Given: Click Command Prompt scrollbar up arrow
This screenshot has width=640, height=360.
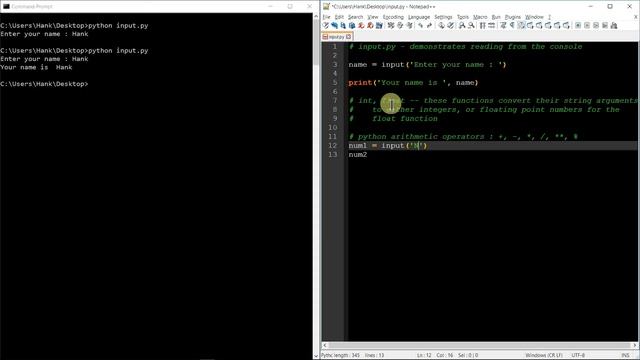Looking at the screenshot, I should click(316, 16).
